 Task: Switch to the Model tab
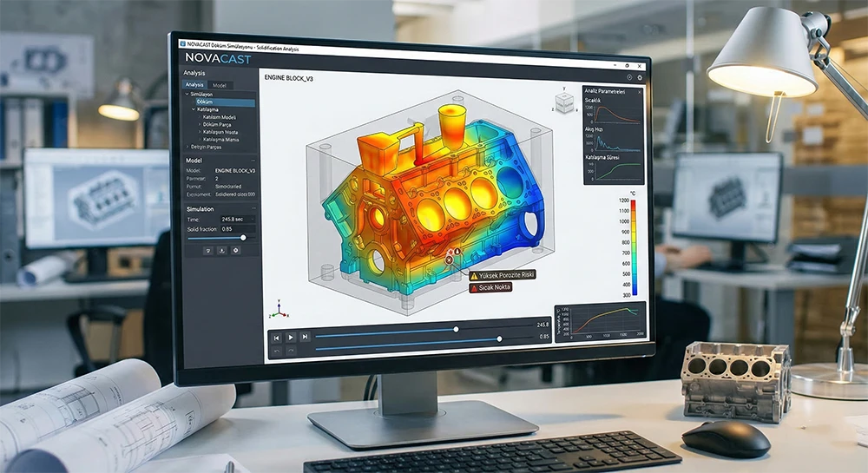click(220, 85)
